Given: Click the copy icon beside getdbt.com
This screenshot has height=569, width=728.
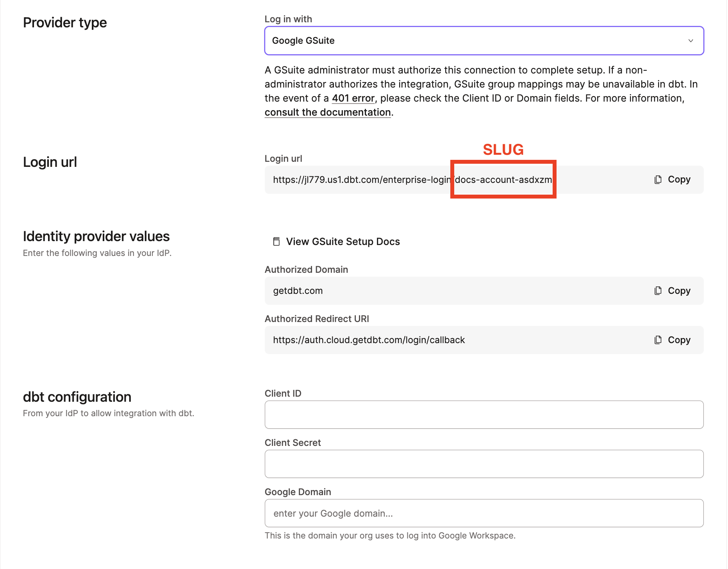Looking at the screenshot, I should point(659,291).
